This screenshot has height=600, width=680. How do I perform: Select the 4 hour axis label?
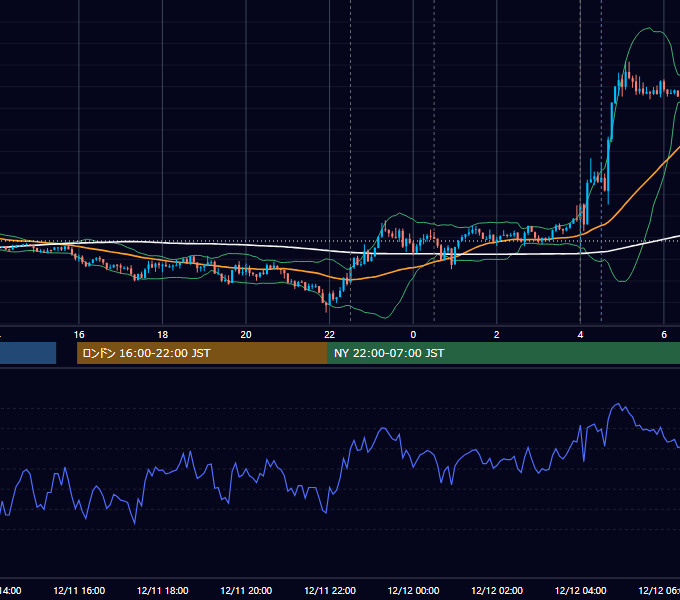[580, 335]
